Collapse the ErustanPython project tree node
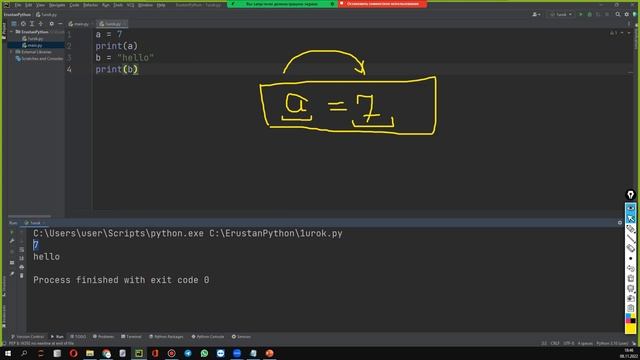The image size is (640, 360). point(11,32)
